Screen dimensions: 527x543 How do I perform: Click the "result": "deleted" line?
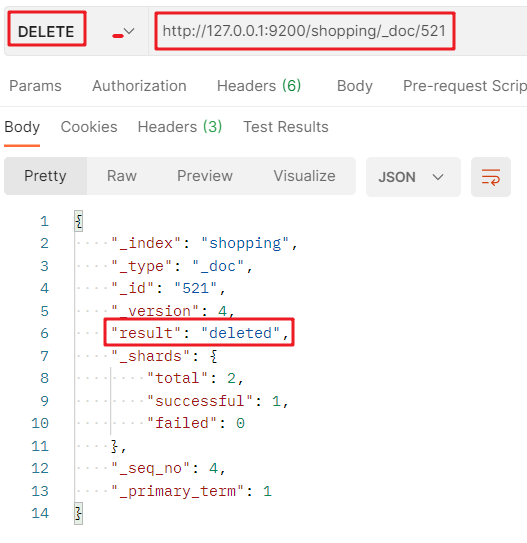click(199, 333)
